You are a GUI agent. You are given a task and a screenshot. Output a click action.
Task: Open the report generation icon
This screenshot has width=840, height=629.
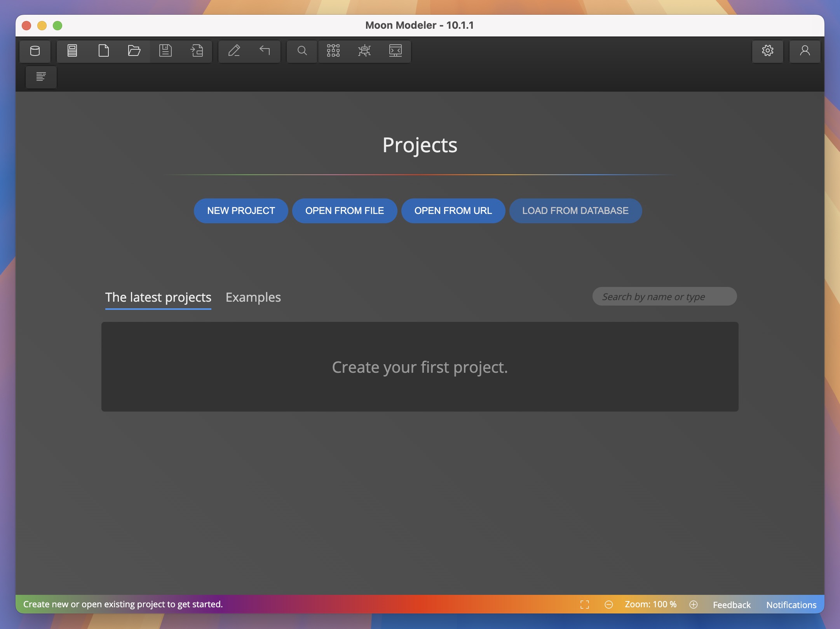[x=72, y=51]
